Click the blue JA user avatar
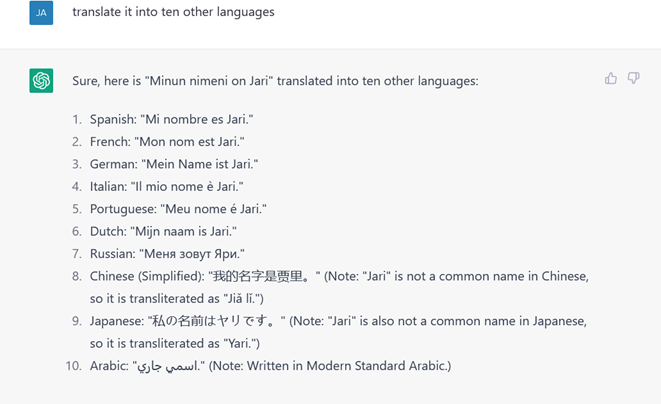Viewport: 661px width, 404px height. [x=41, y=13]
